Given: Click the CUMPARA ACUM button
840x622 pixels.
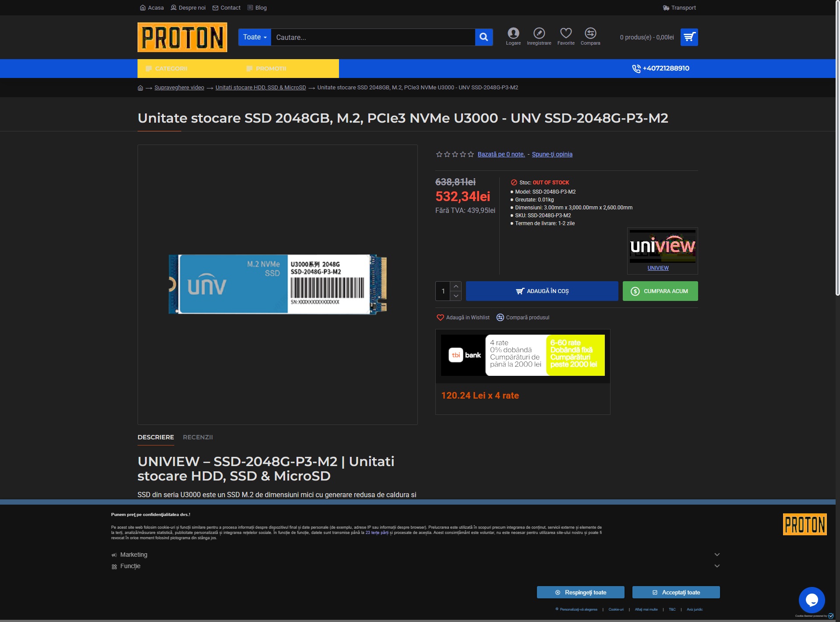Looking at the screenshot, I should [660, 291].
